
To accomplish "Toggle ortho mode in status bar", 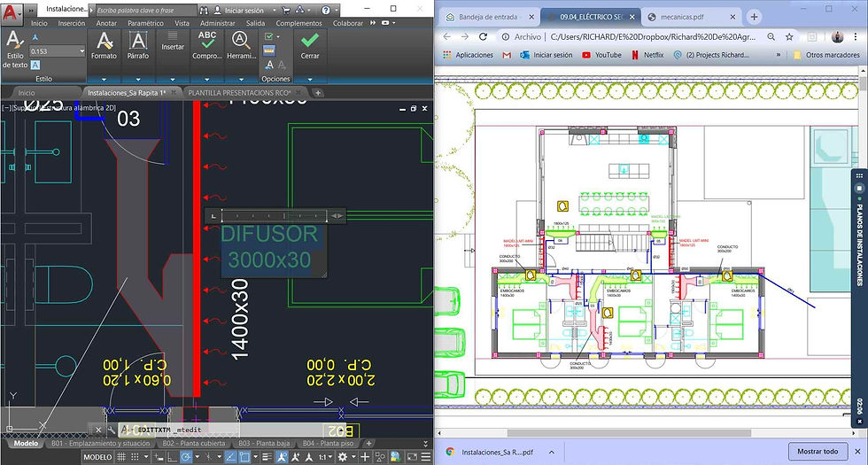I will 174,457.
